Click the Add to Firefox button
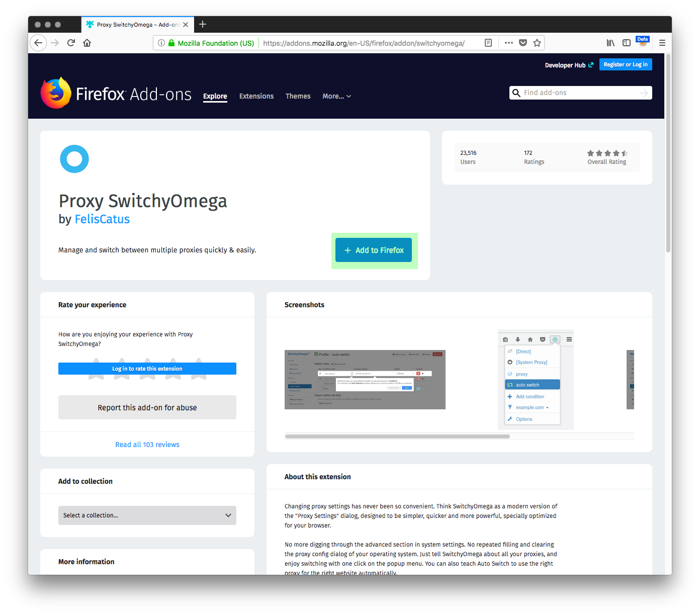Viewport: 700px width, 615px height. coord(374,250)
